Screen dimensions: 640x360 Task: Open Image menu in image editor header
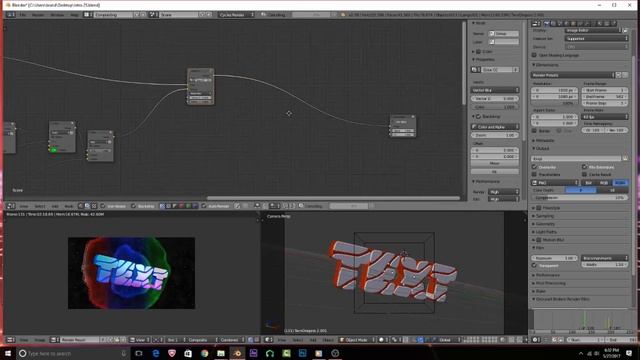[40, 340]
